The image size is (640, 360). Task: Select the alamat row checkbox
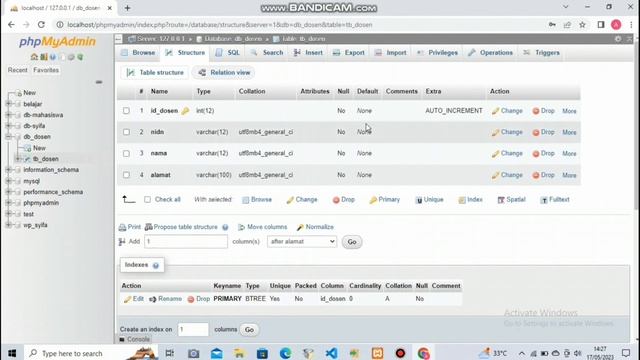click(126, 175)
